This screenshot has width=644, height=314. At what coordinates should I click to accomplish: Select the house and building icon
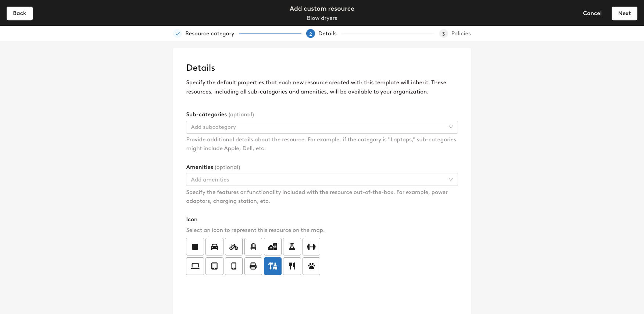point(273,247)
